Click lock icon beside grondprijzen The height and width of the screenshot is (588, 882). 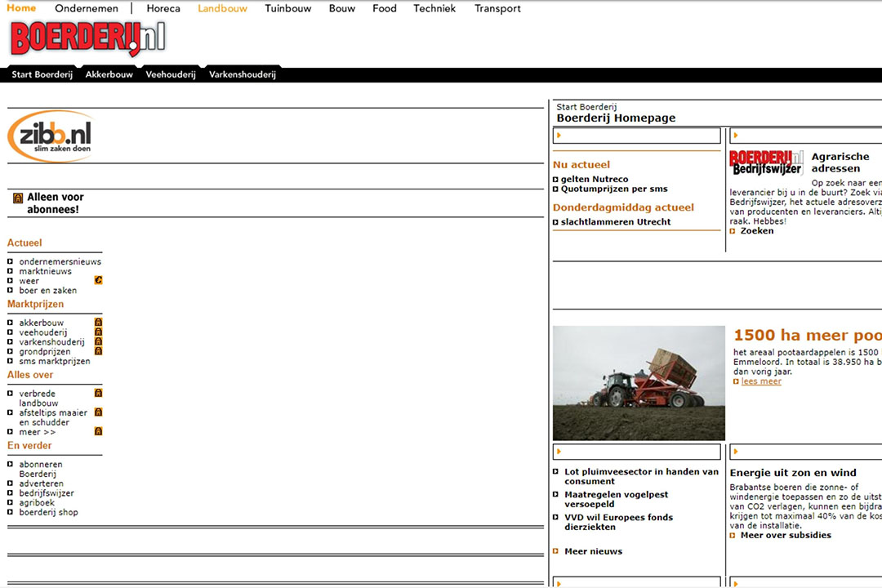click(99, 351)
